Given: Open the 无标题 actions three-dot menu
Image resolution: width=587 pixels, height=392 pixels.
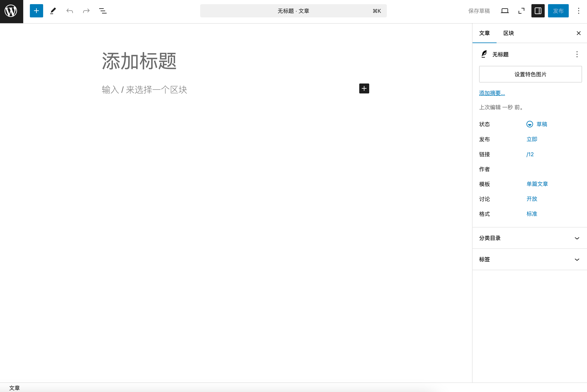Looking at the screenshot, I should [x=577, y=54].
